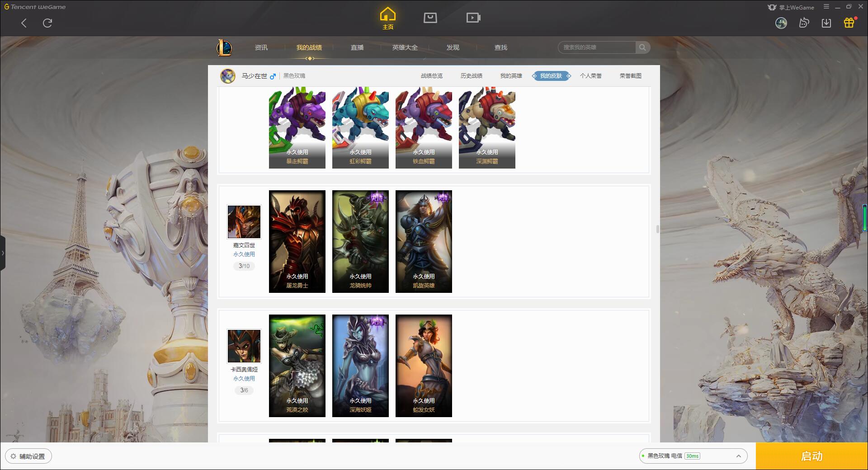The image size is (868, 470).
Task: Refresh the page with reload icon
Action: tap(47, 23)
